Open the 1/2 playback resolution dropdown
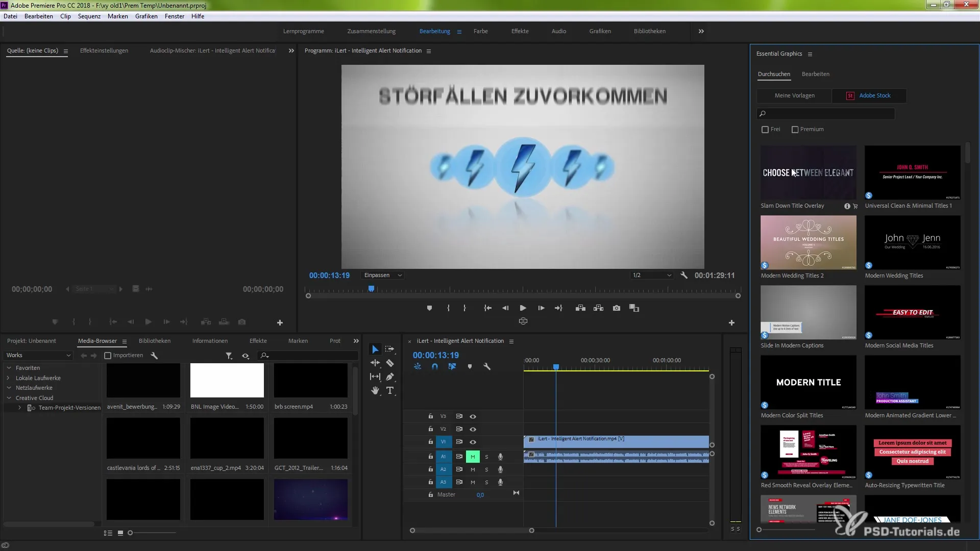 (652, 275)
